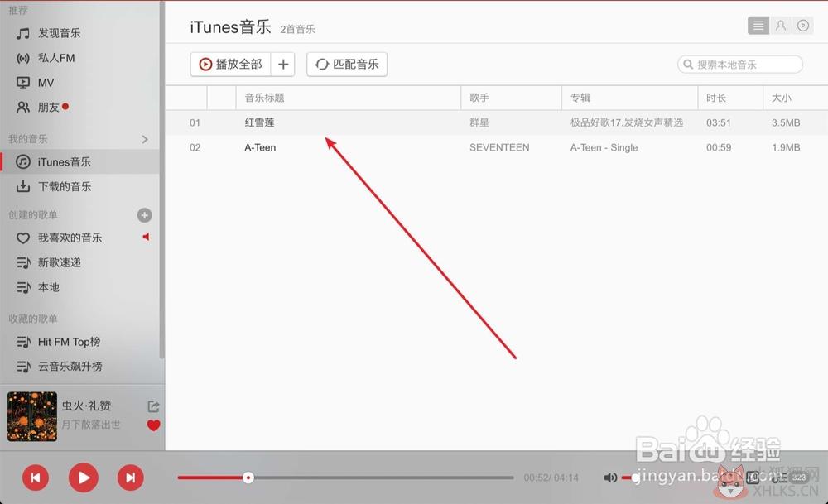Select iTunes音乐 in the sidebar list
This screenshot has height=504, width=828.
(x=79, y=162)
